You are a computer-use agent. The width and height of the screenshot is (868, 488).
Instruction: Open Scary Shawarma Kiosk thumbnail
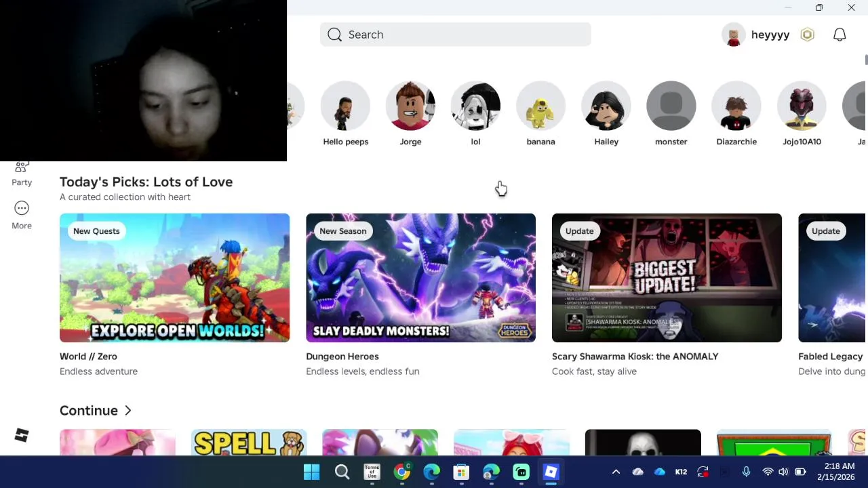click(x=667, y=278)
